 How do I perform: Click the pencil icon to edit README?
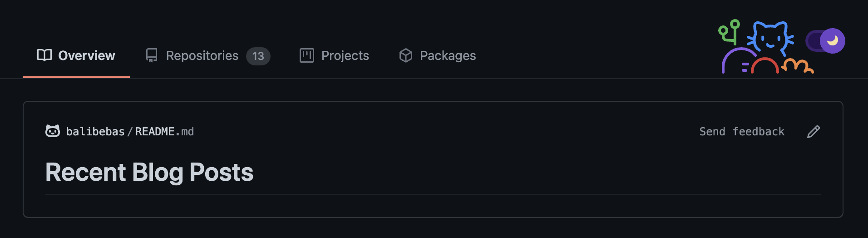click(814, 132)
